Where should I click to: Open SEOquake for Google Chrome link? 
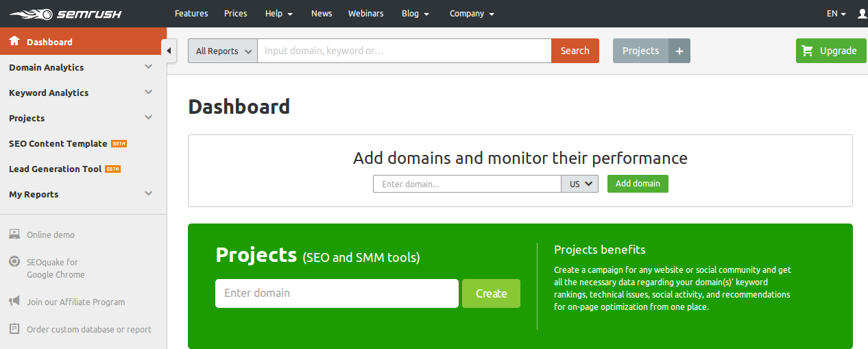pos(56,268)
